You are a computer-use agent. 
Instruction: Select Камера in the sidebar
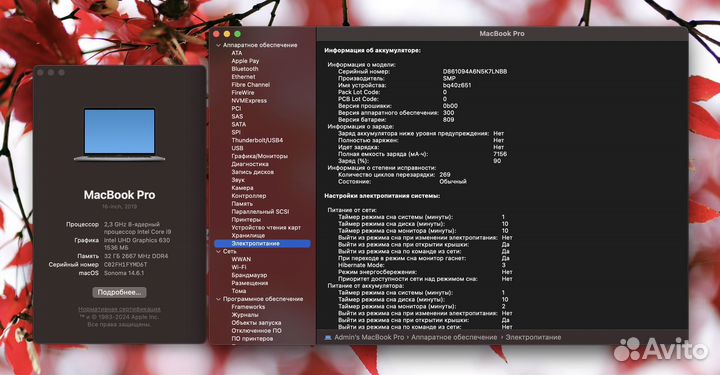click(x=242, y=188)
